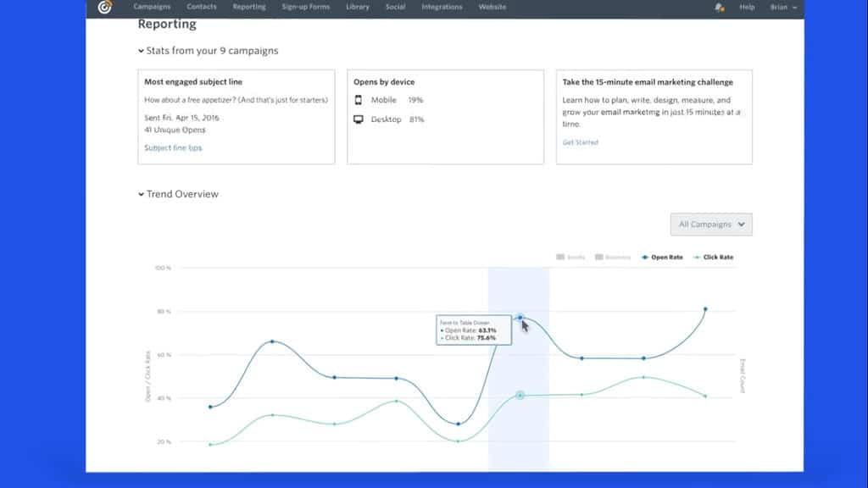
Task: Toggle the Bounces series in chart legend
Action: pyautogui.click(x=613, y=258)
